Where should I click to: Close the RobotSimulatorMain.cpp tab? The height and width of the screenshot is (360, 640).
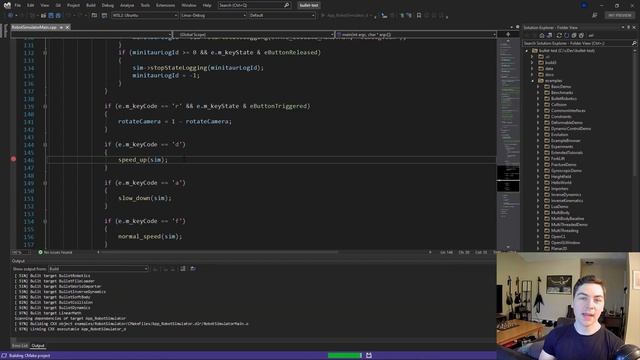point(67,27)
